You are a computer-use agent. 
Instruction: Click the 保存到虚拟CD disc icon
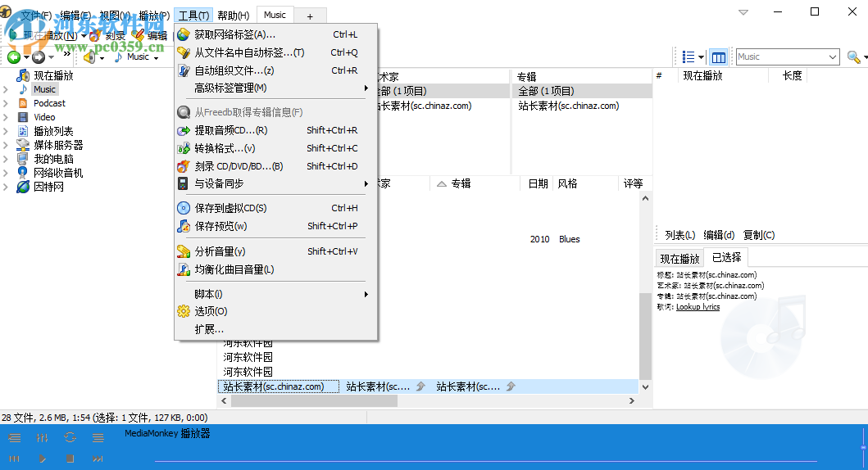(184, 208)
